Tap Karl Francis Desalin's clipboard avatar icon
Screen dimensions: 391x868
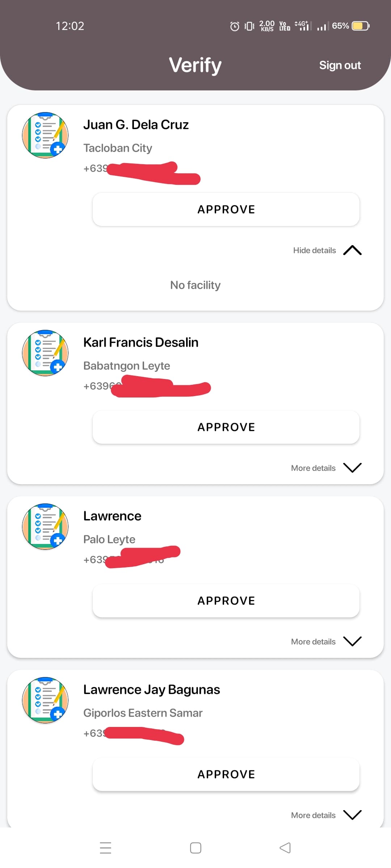click(x=45, y=353)
